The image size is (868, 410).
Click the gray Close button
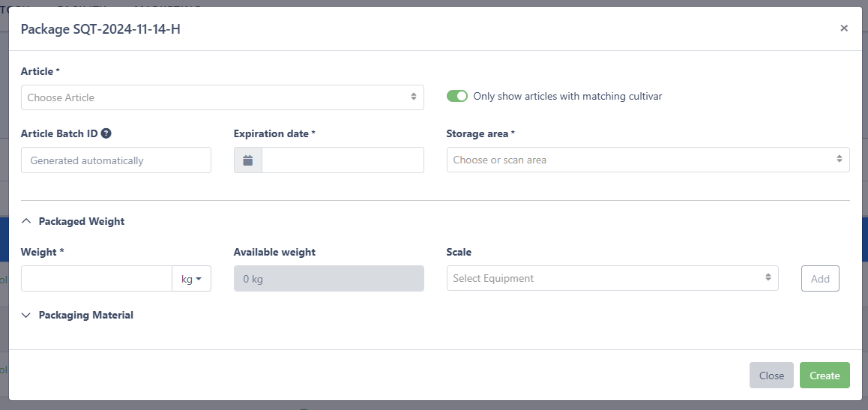(771, 376)
